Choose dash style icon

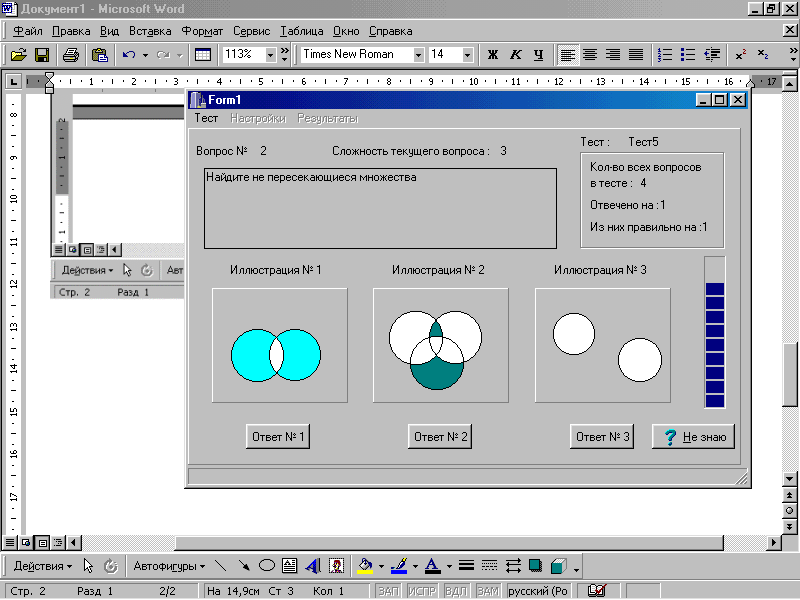[489, 566]
